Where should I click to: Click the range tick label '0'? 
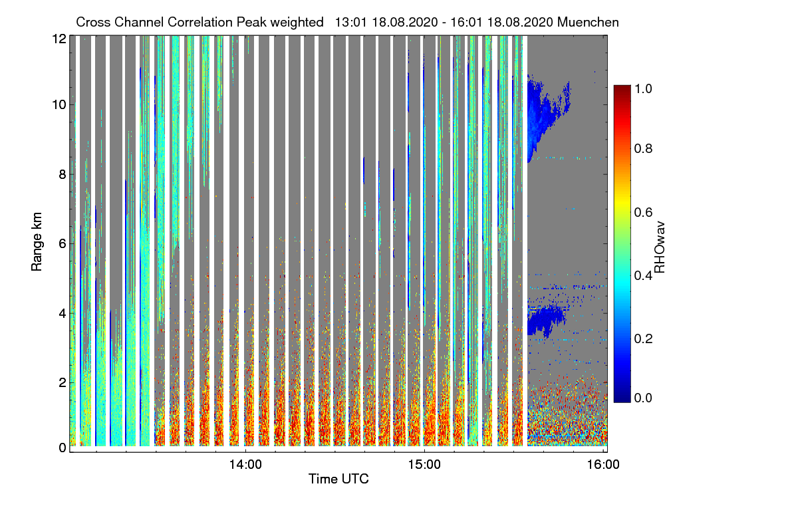point(63,448)
